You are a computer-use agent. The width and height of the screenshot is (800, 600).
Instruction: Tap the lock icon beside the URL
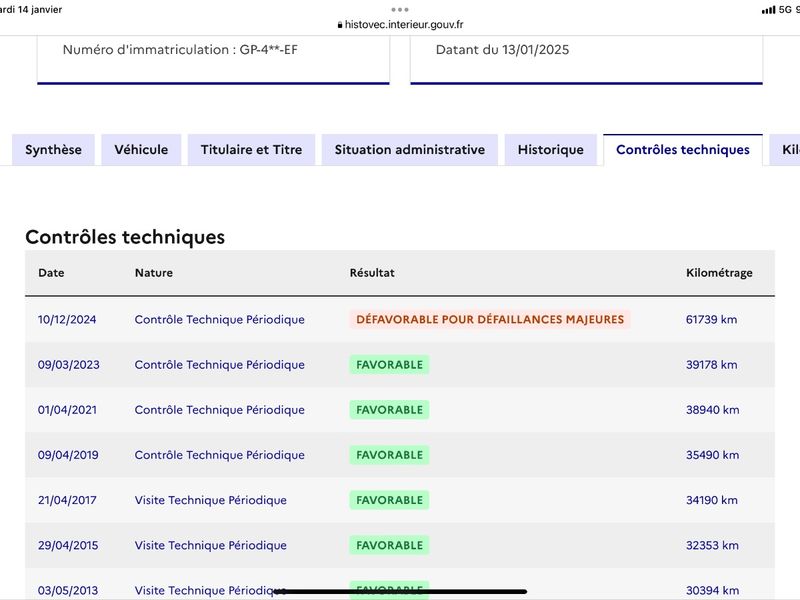tap(340, 25)
